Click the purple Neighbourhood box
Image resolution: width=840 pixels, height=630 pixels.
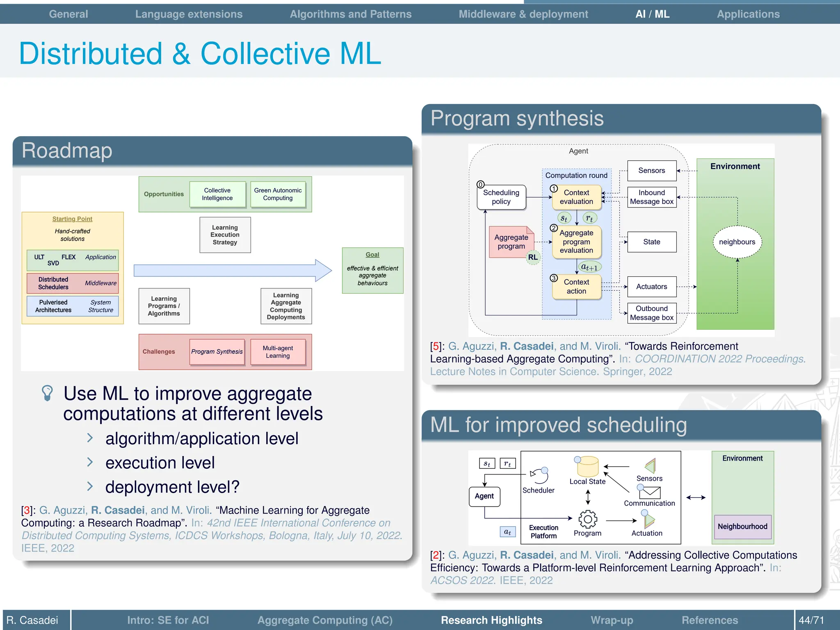click(x=742, y=526)
